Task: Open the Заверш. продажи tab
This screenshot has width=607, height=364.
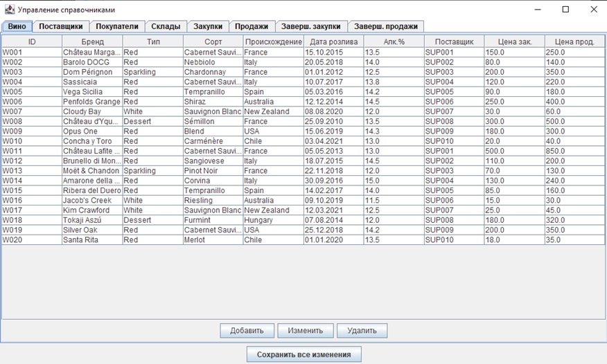Action: point(386,26)
